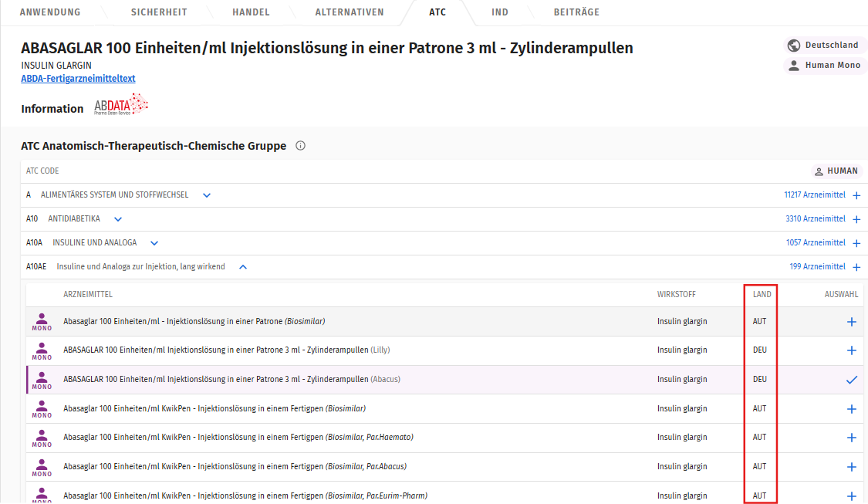Click DEU in the Abacus Zylinderampullen row
The width and height of the screenshot is (868, 504).
tap(759, 380)
